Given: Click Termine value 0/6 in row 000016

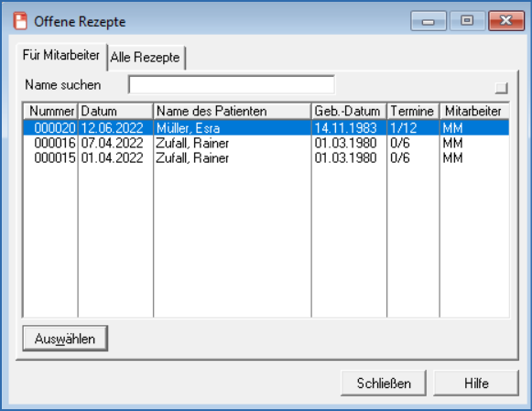Looking at the screenshot, I should click(x=399, y=143).
